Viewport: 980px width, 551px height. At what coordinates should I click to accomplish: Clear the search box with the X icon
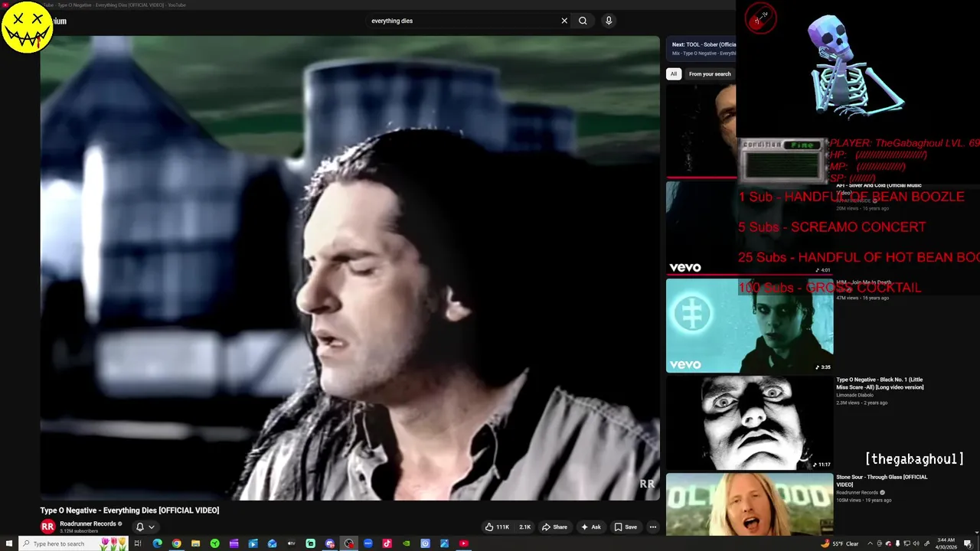564,21
